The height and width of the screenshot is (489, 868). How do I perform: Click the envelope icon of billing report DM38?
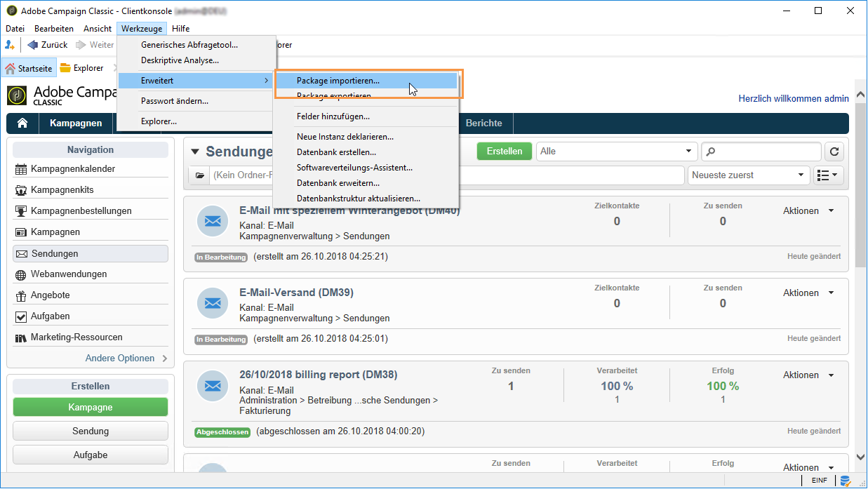pos(213,385)
